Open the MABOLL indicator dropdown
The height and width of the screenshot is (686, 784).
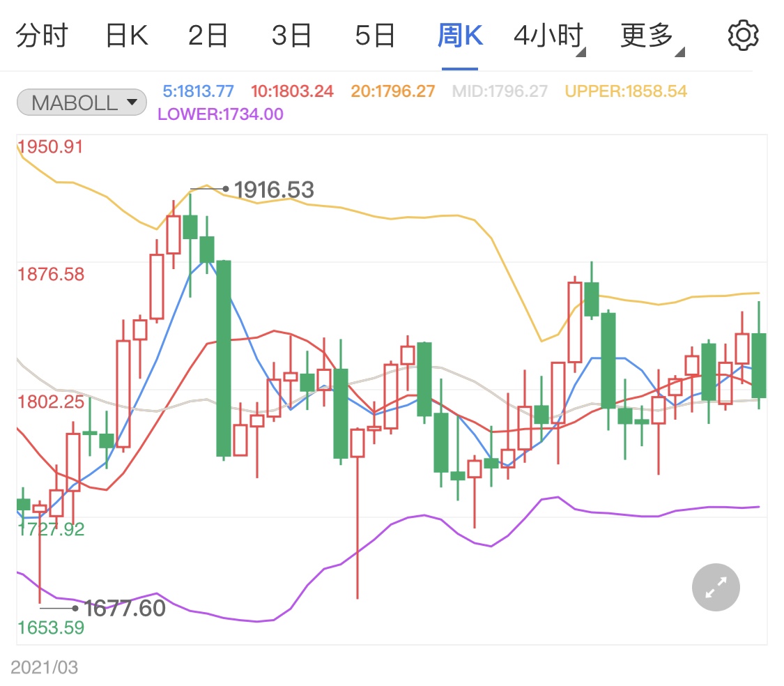coord(82,102)
